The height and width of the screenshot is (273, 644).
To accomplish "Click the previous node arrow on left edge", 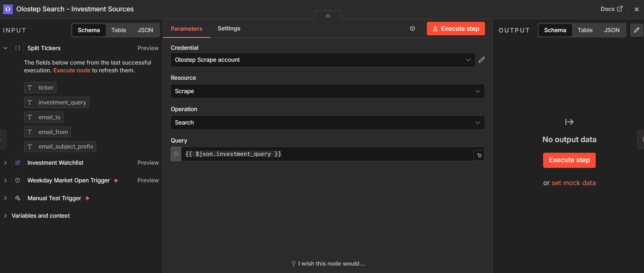I will 2,140.
